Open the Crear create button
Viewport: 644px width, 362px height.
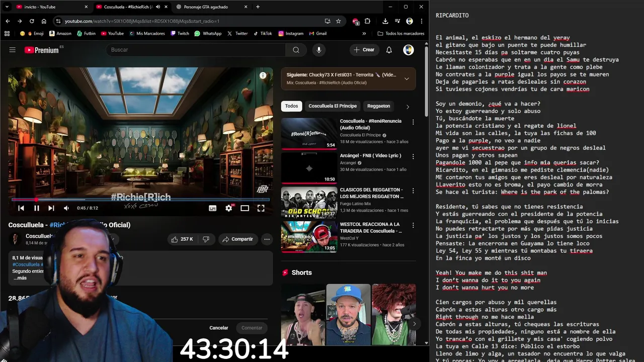click(364, 50)
